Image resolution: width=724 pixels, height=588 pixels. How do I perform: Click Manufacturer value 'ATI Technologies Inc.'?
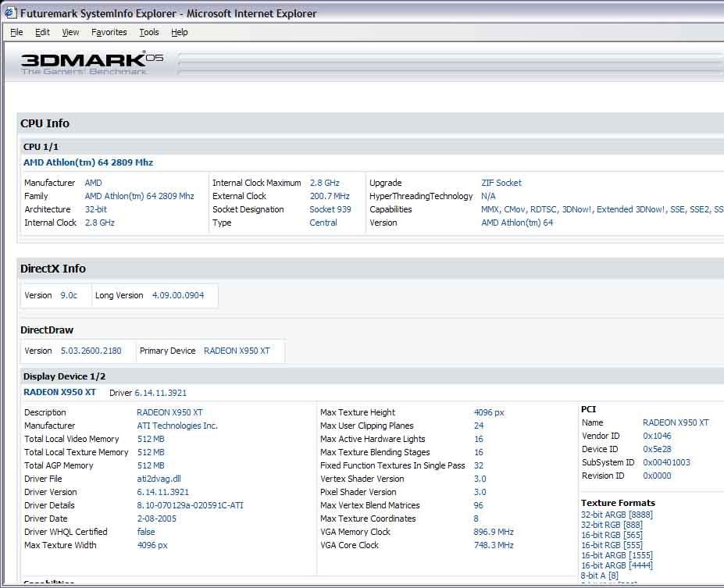click(177, 426)
